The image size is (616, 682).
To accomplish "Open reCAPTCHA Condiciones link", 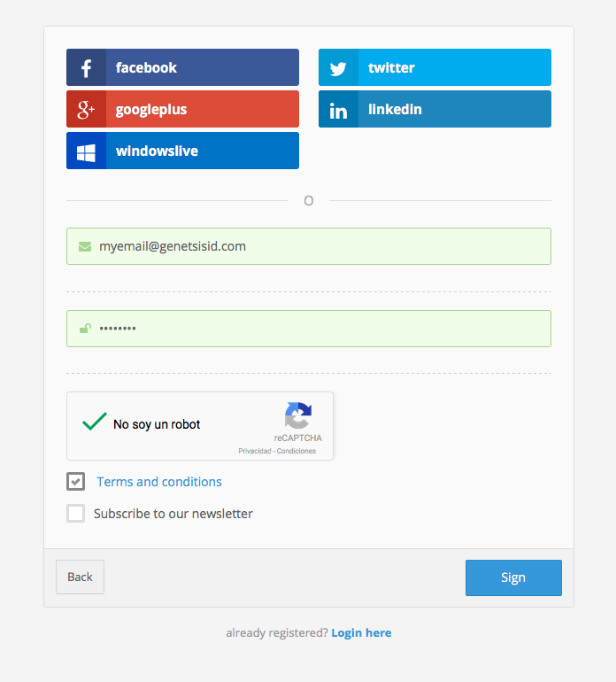I will [296, 451].
